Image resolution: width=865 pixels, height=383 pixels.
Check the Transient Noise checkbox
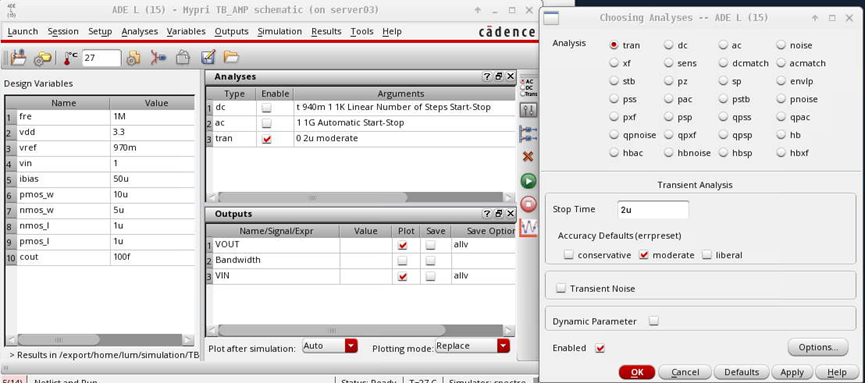pos(561,288)
